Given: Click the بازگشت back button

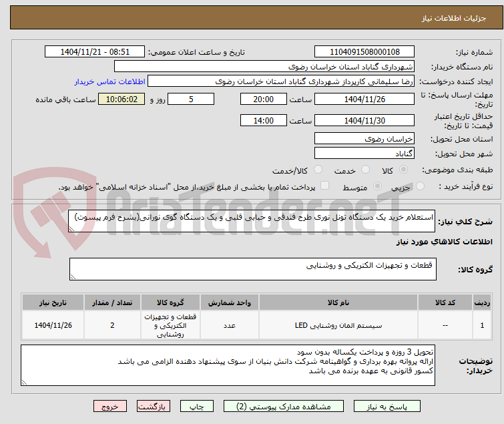Looking at the screenshot, I should click(x=154, y=407).
